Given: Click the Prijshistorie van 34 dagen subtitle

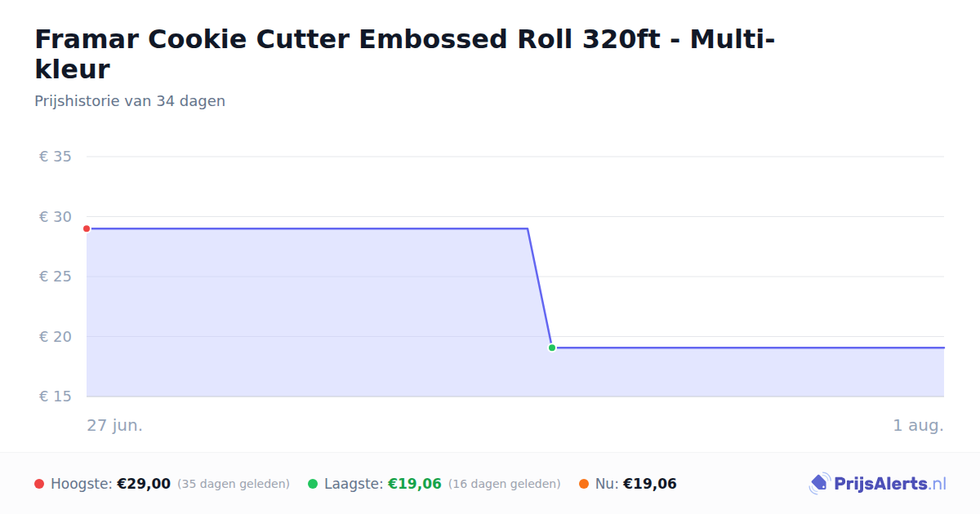Looking at the screenshot, I should coord(130,101).
